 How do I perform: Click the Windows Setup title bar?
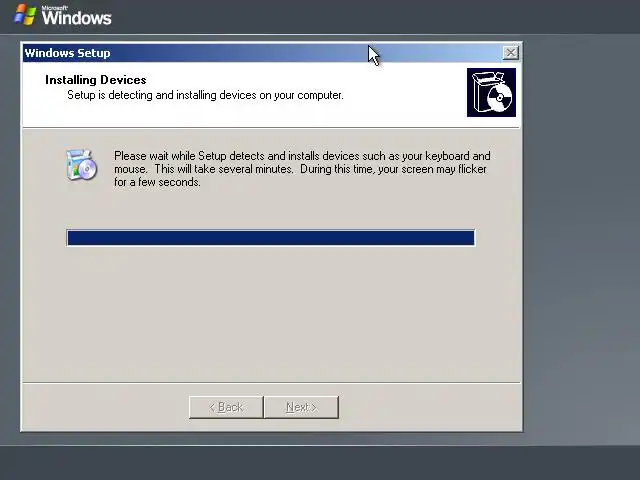click(x=271, y=53)
